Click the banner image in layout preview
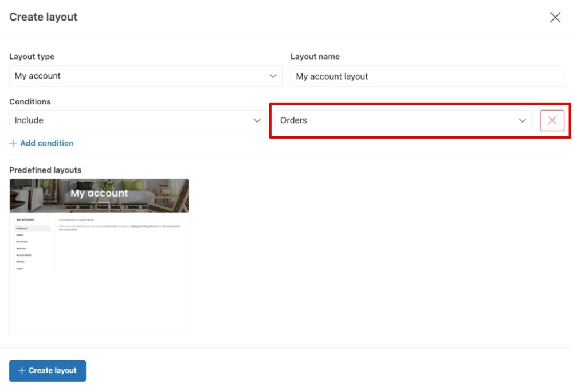The width and height of the screenshot is (573, 392). (99, 195)
